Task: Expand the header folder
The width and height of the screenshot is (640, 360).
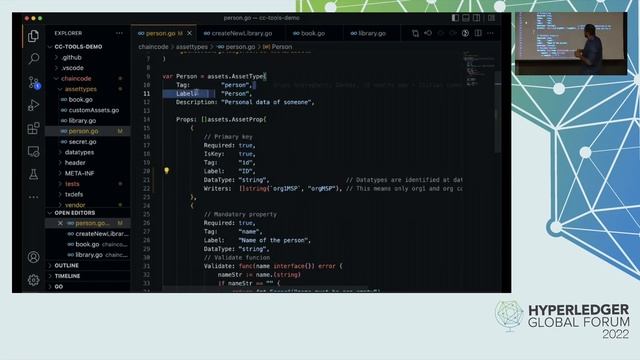Action: click(x=75, y=162)
